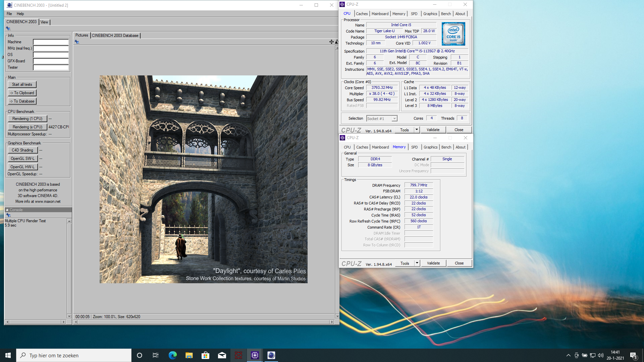Click the pin icon under the CINEBENCH 2003 tab
This screenshot has width=644, height=362.
click(8, 28)
